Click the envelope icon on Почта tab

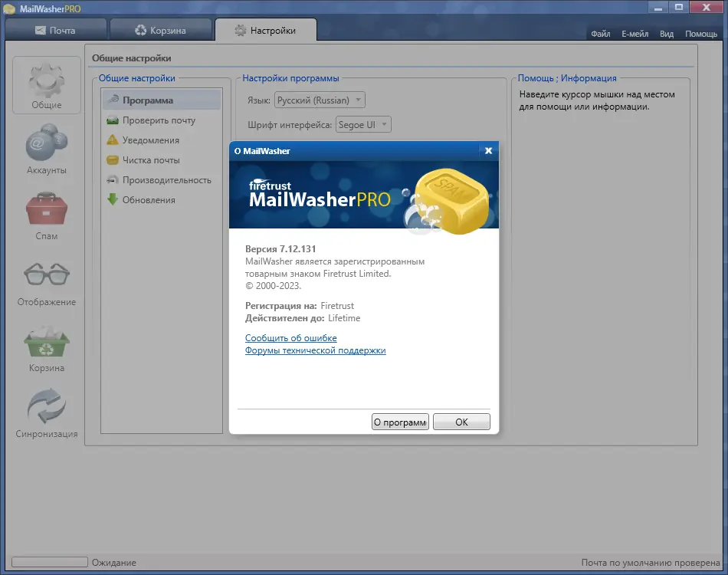point(41,30)
